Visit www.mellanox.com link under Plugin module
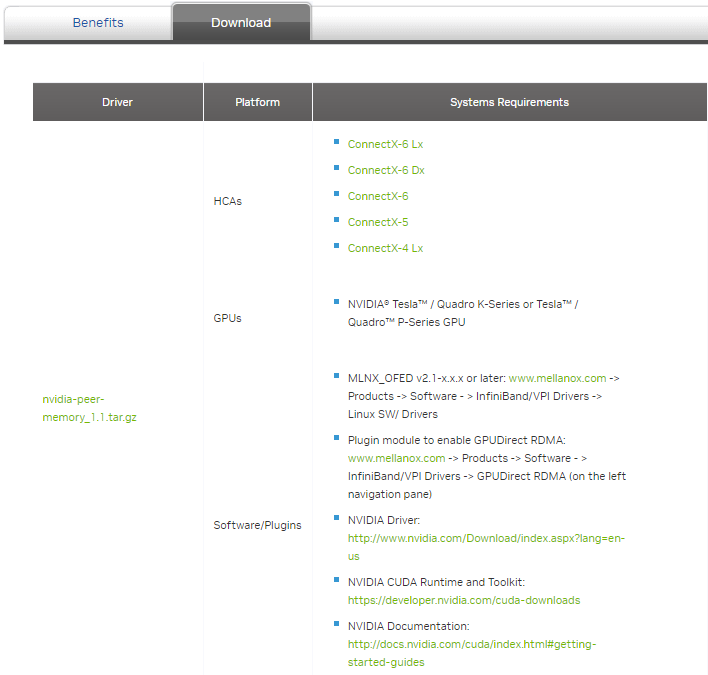Screen dimensions: 708x675 click(x=396, y=458)
